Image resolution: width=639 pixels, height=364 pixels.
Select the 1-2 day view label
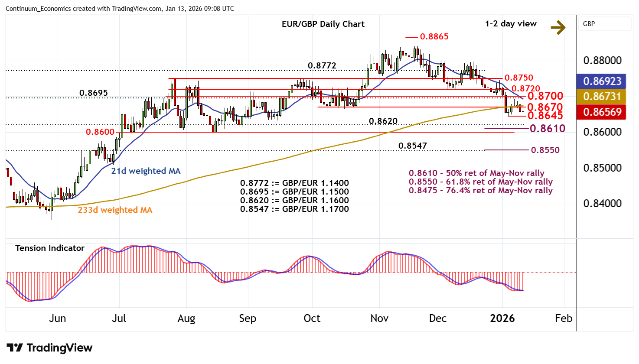[x=511, y=24]
